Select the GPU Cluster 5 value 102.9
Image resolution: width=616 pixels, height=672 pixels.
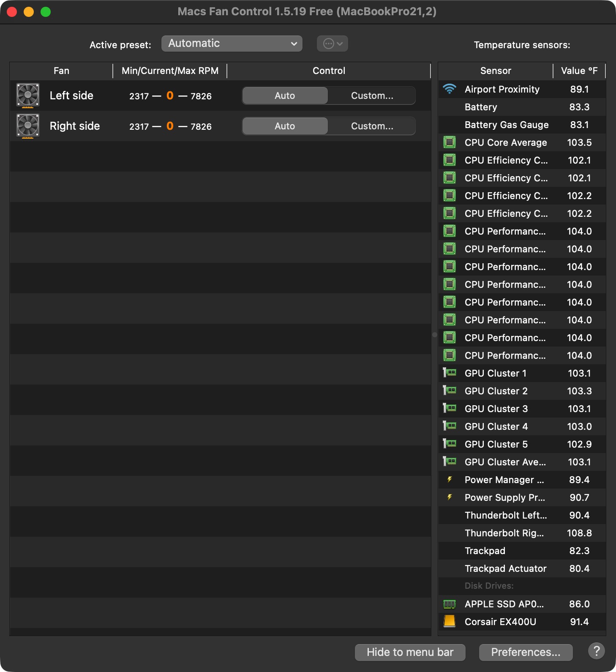point(579,444)
